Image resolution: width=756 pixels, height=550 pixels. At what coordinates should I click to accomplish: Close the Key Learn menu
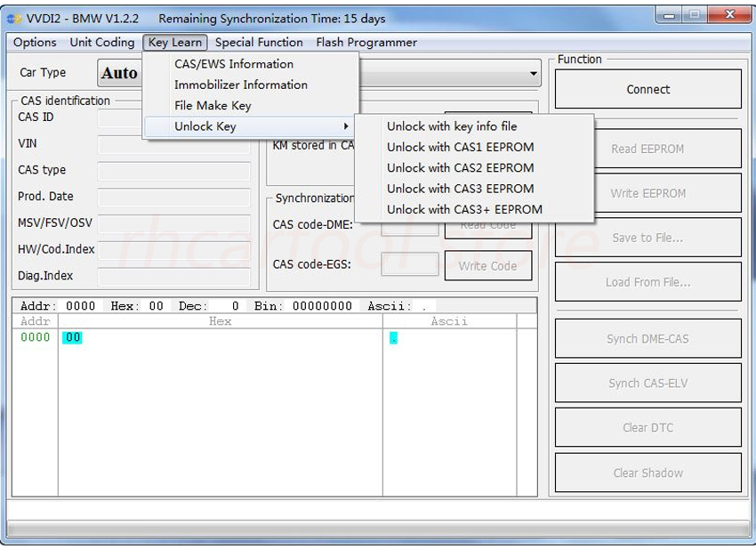[175, 43]
